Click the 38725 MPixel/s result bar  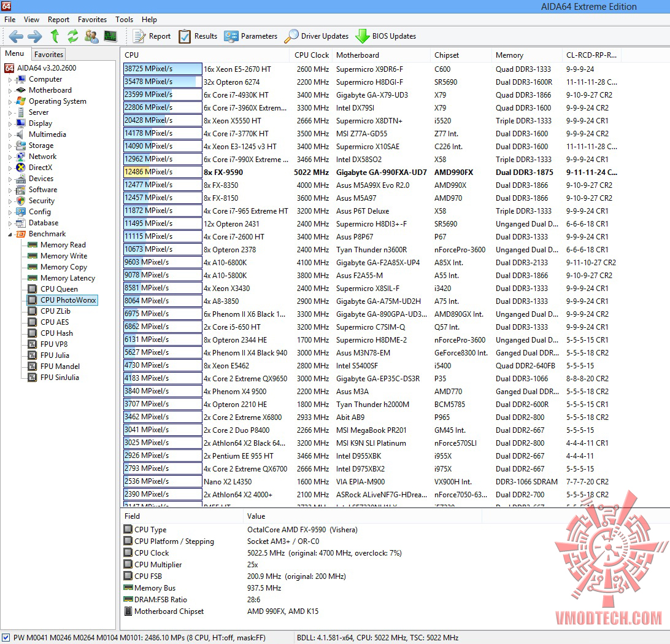coord(163,69)
